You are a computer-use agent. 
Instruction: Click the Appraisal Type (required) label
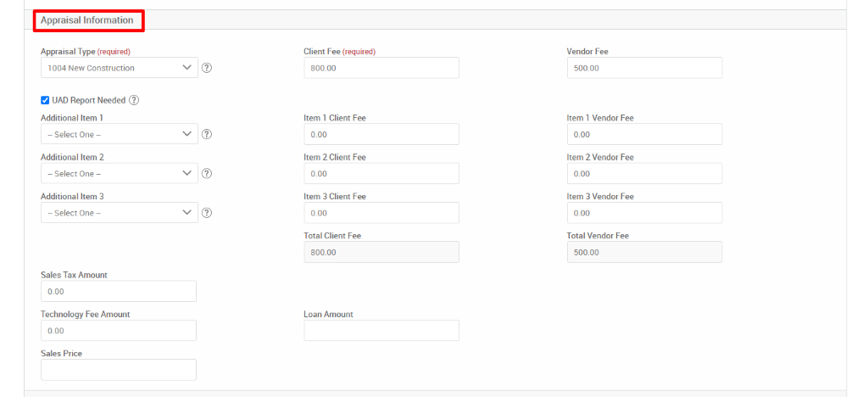point(86,52)
